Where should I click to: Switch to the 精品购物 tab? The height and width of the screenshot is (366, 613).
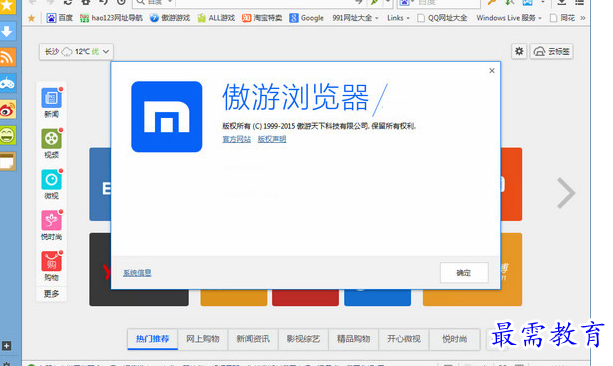(x=353, y=339)
